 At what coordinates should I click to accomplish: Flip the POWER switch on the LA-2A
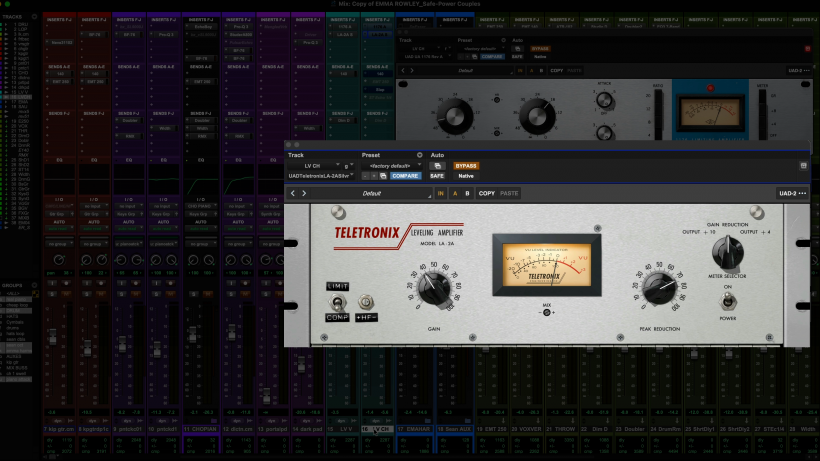point(727,302)
